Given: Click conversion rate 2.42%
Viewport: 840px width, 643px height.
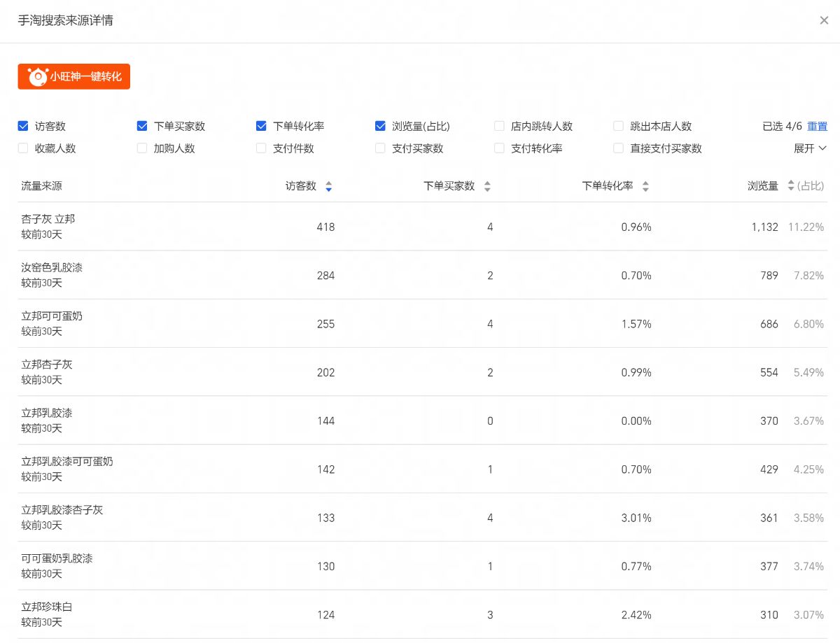Looking at the screenshot, I should click(x=636, y=615).
